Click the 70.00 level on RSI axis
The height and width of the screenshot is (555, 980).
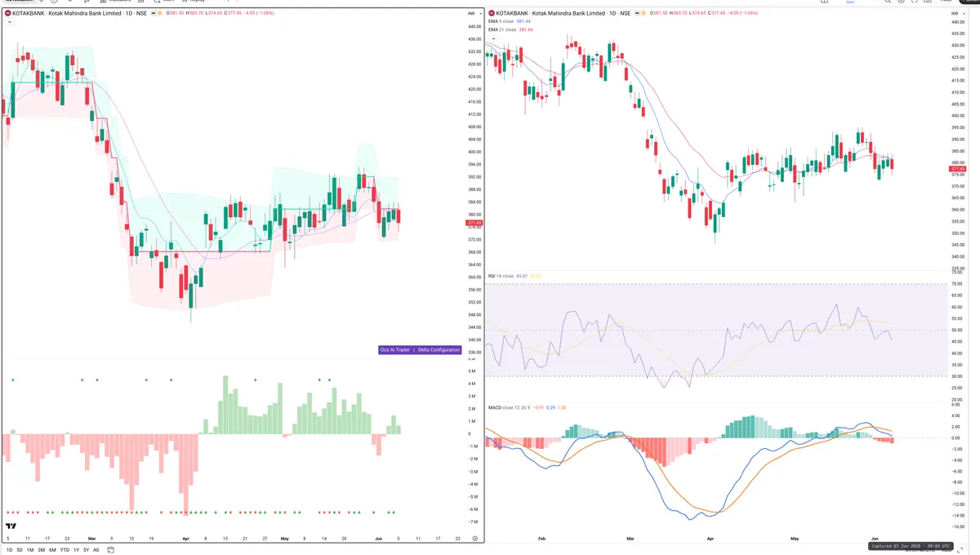(x=957, y=284)
